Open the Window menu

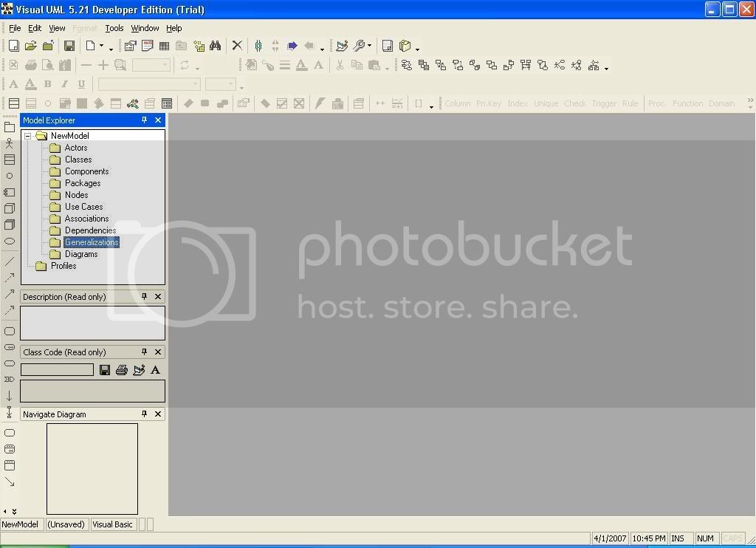click(x=145, y=28)
